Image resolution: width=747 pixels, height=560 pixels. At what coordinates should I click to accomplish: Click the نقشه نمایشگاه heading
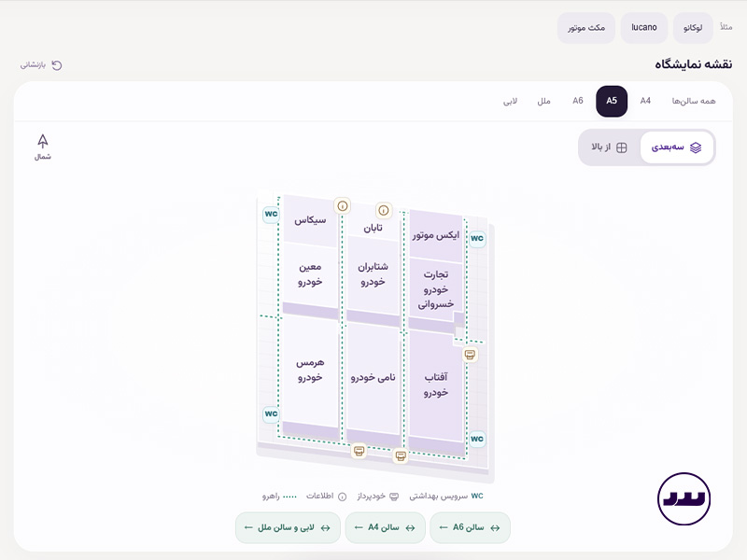coord(693,64)
